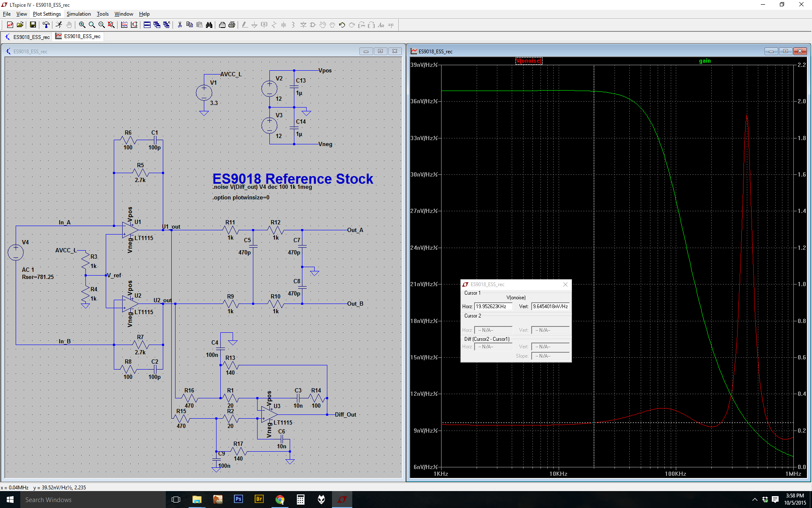
Task: Close the cursor readout dialog
Action: tap(565, 284)
